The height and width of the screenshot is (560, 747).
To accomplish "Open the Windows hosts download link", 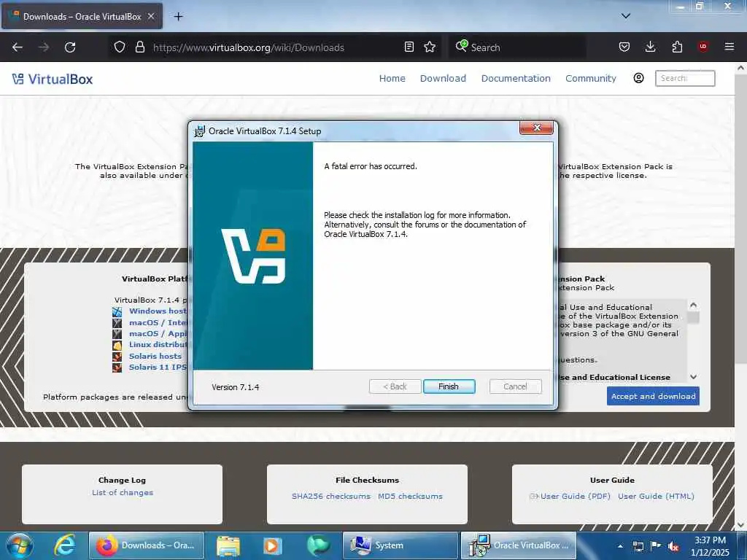I will pyautogui.click(x=158, y=311).
